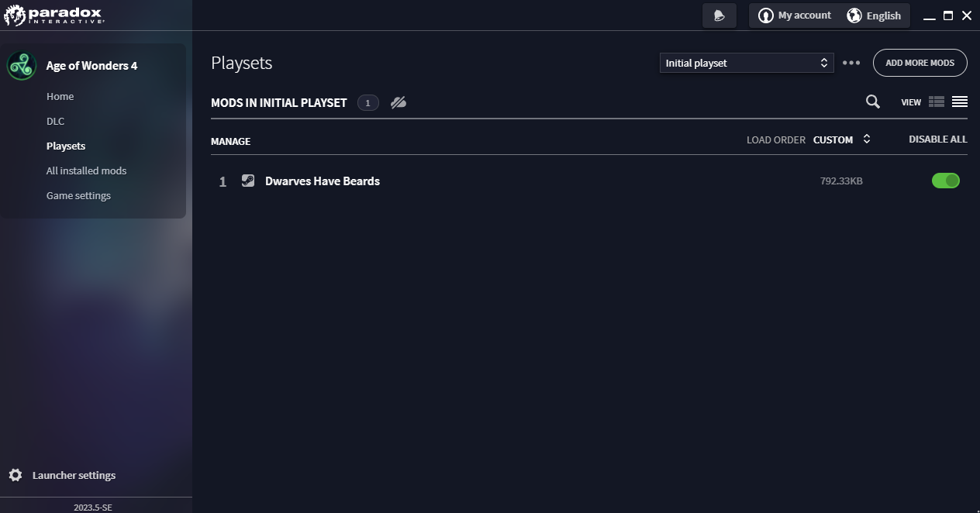Click the three-dots playset options icon
Viewport: 980px width, 513px height.
point(851,63)
